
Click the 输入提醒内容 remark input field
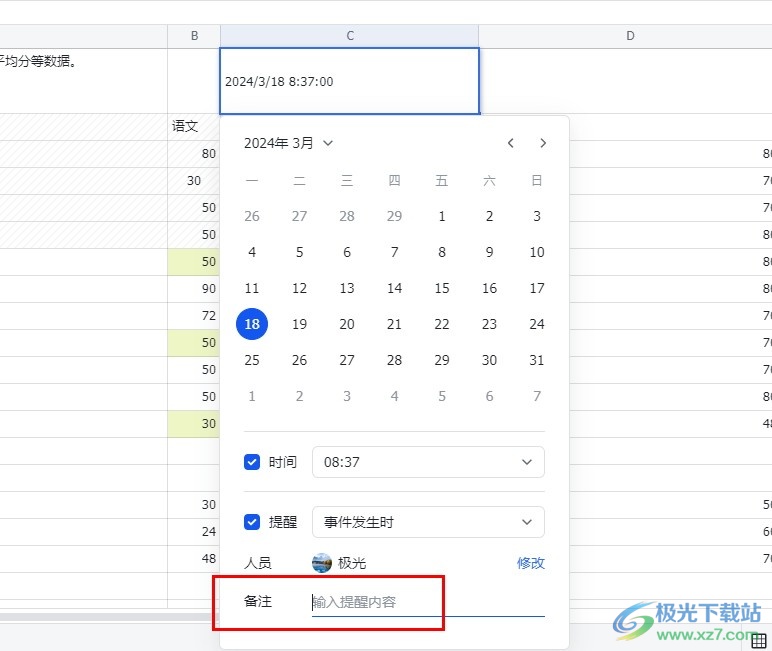[x=428, y=602]
